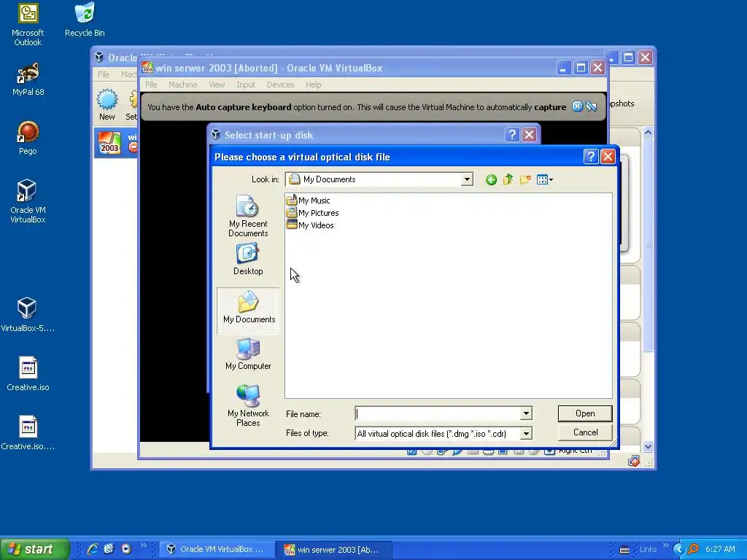Open the Input menu

[246, 85]
